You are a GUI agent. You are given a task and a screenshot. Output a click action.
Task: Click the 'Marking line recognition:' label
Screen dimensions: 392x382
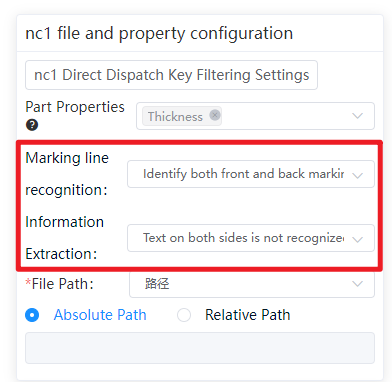[x=67, y=174]
